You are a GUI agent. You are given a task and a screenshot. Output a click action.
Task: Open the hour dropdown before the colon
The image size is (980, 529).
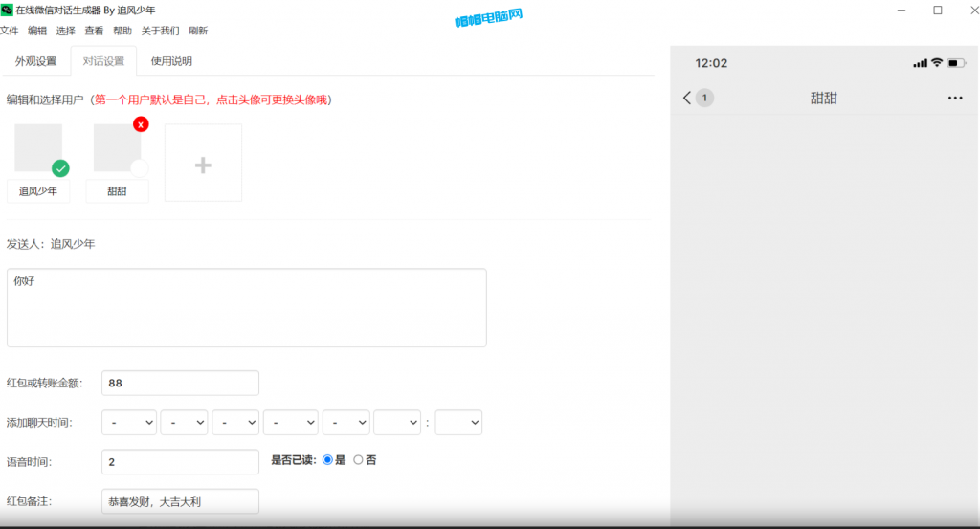click(x=397, y=423)
